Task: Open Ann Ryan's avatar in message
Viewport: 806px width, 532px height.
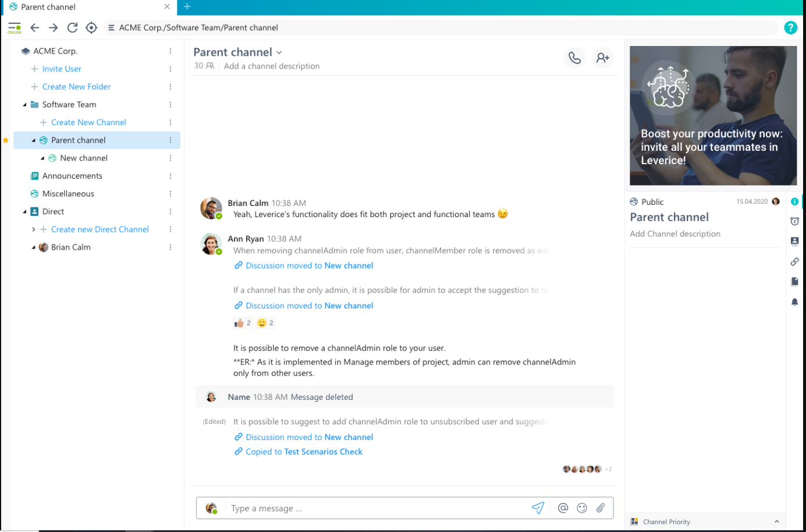Action: [211, 244]
